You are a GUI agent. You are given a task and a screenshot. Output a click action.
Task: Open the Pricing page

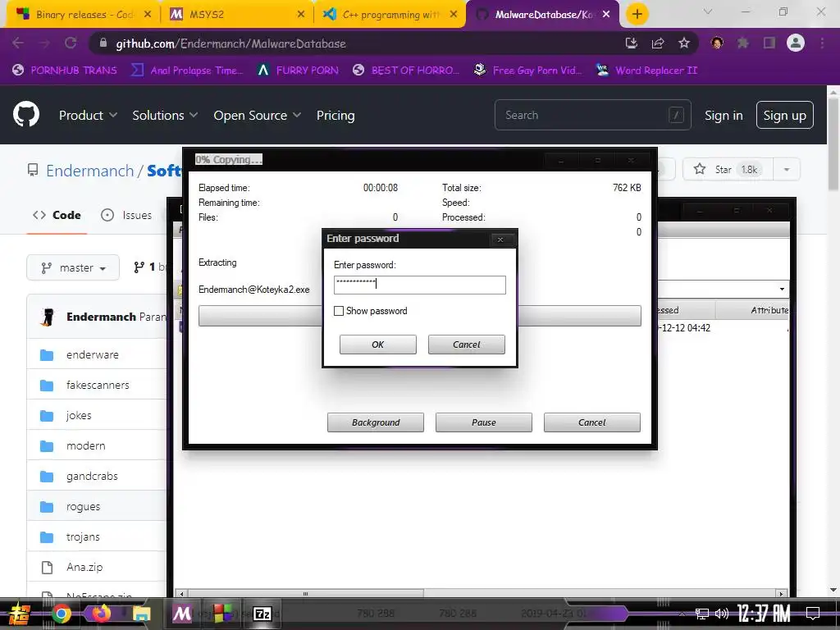336,115
